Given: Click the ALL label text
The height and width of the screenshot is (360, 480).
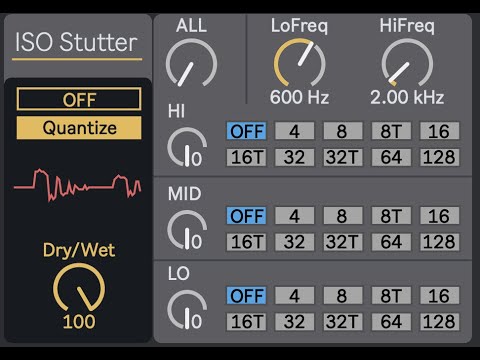Looking at the screenshot, I should tap(191, 26).
